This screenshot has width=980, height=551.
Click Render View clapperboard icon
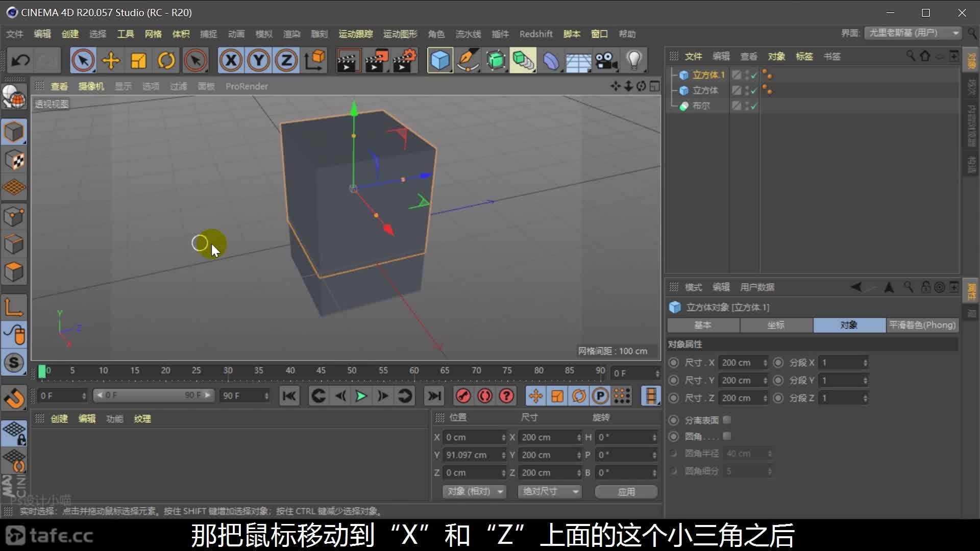click(349, 61)
